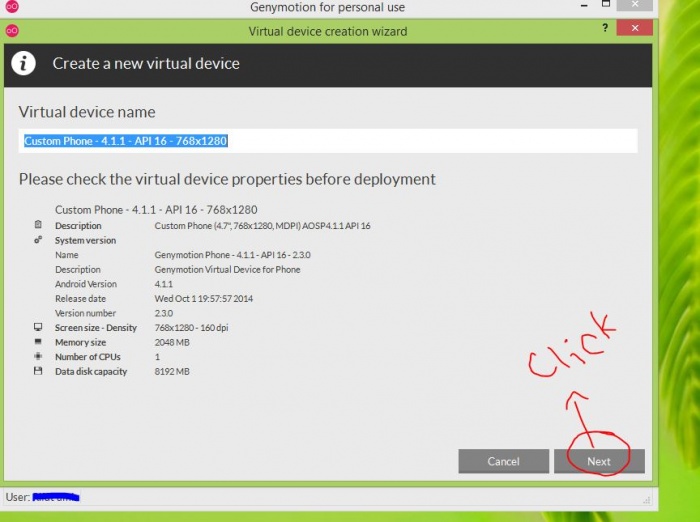
Task: Edit the Virtual device name field
Action: click(x=328, y=141)
